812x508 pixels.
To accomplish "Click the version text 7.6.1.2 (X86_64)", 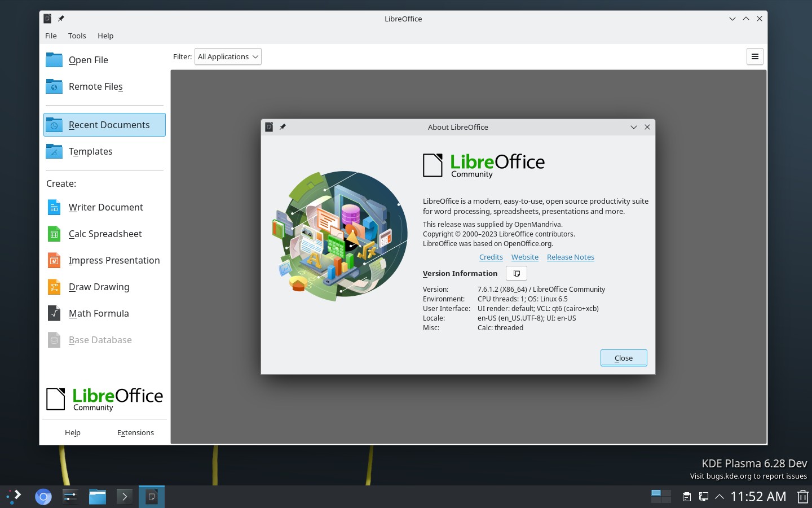I will [x=502, y=289].
